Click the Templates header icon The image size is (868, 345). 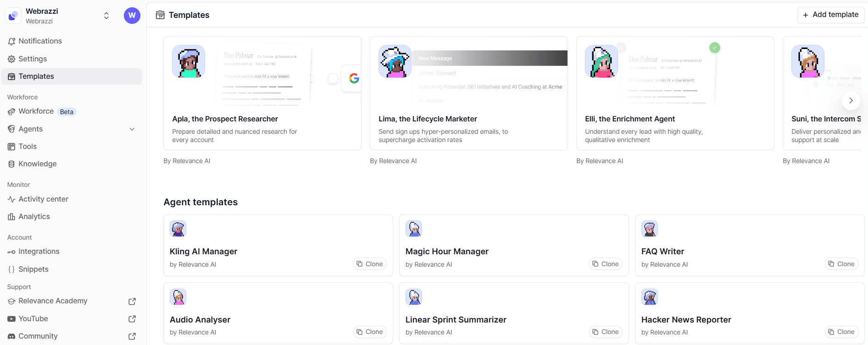[160, 15]
